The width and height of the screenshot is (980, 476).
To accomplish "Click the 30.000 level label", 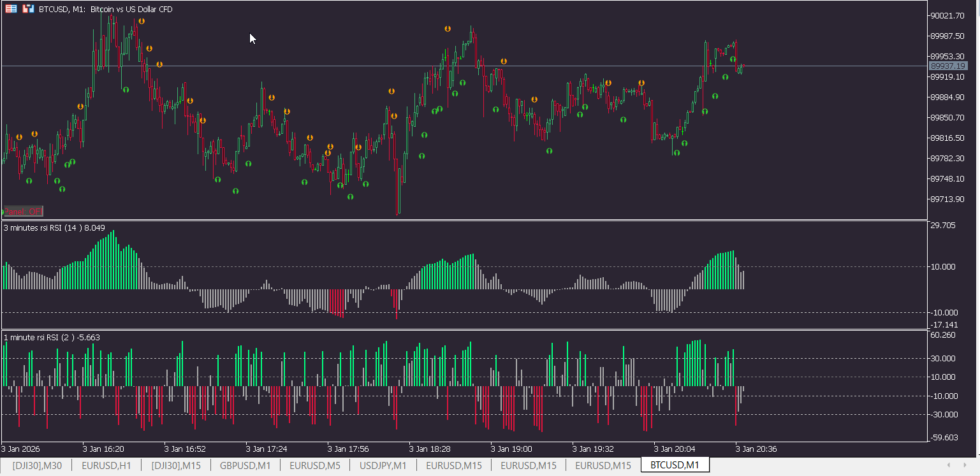I will (943, 358).
